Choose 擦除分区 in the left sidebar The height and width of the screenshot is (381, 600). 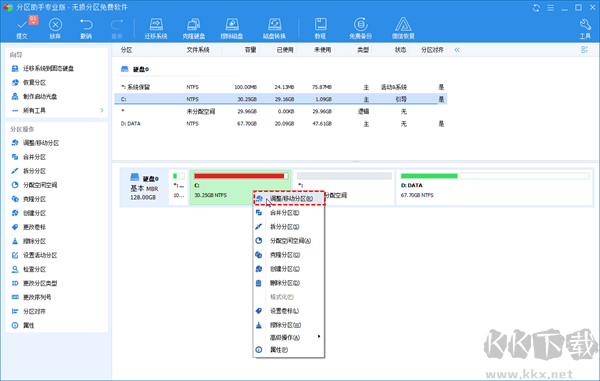coord(29,241)
